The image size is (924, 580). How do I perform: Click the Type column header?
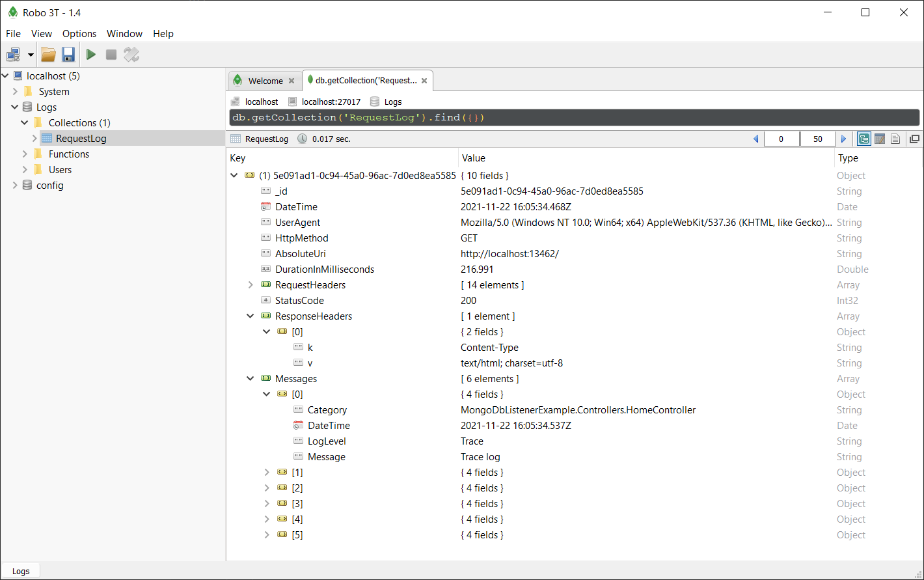(879, 158)
